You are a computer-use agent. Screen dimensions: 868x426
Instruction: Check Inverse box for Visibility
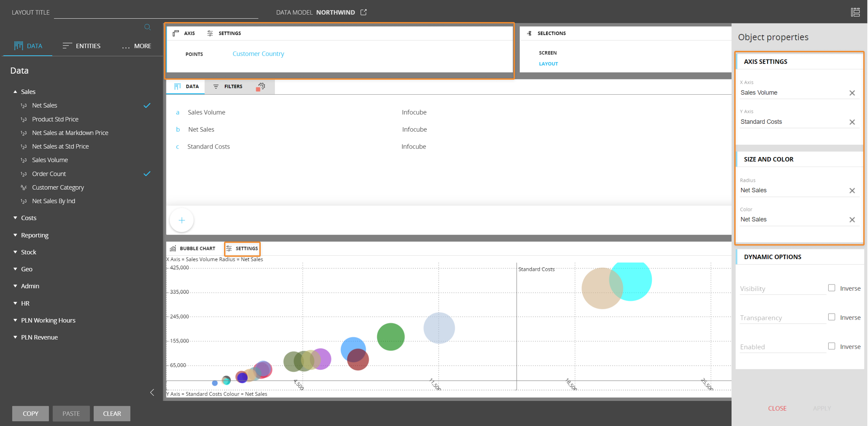click(x=831, y=288)
